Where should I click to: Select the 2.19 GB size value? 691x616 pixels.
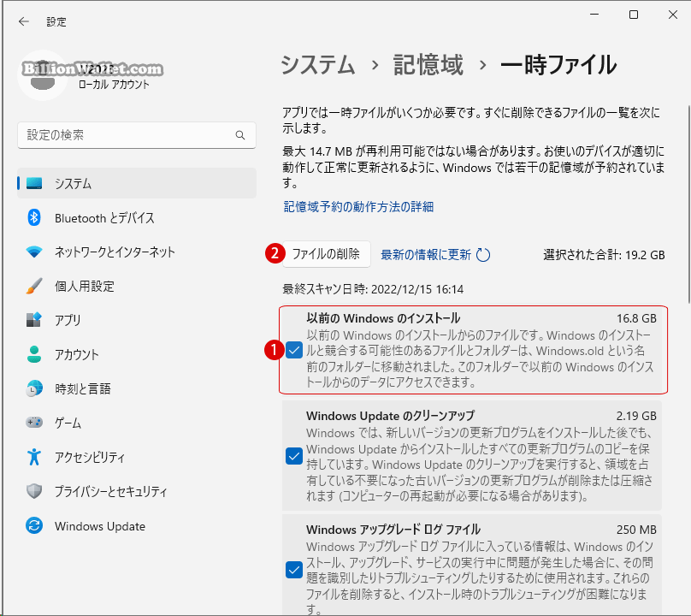click(636, 416)
